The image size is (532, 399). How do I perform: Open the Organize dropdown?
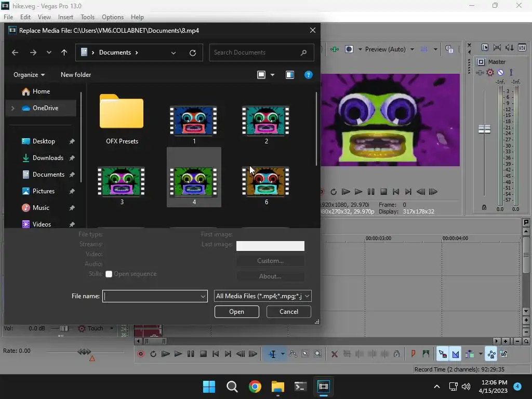tap(29, 75)
